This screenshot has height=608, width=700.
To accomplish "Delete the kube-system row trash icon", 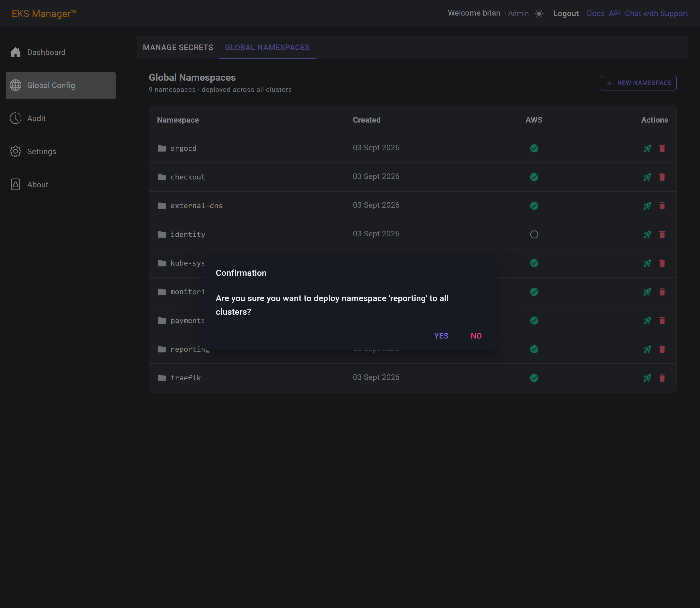I will coord(662,263).
